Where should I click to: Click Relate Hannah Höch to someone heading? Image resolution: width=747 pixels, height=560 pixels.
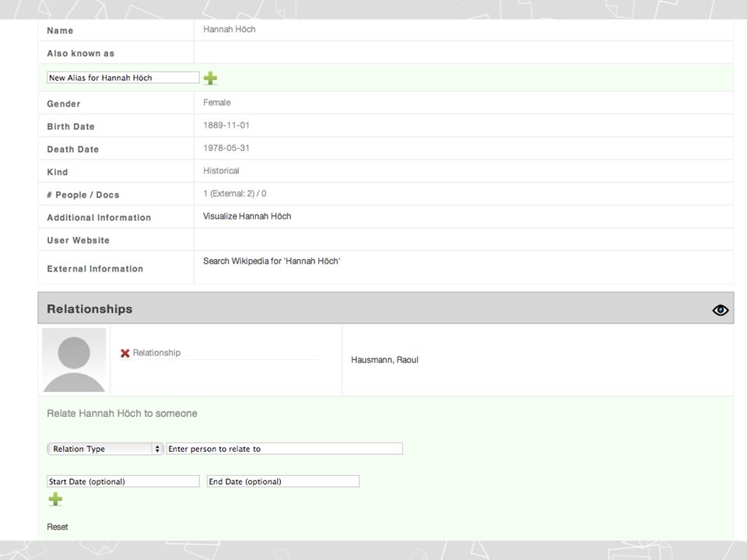(x=122, y=413)
